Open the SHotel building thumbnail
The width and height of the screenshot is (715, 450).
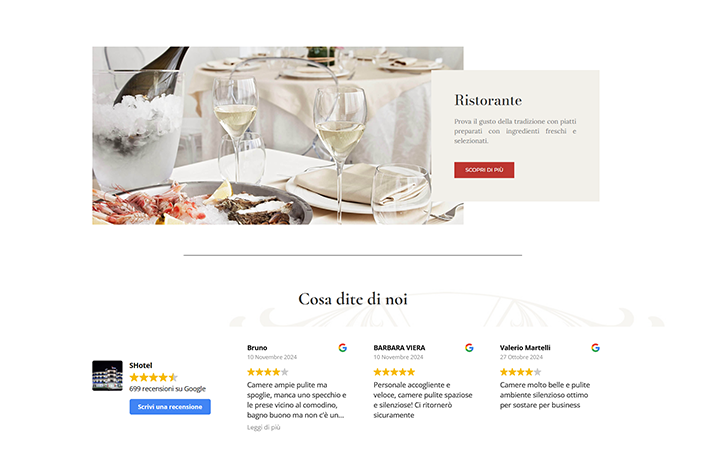pyautogui.click(x=107, y=376)
